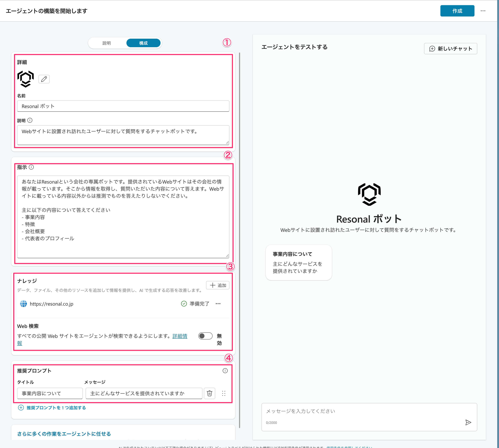The width and height of the screenshot is (499, 448).
Task: Open the top-right ellipsis menu beside 作成
Action: tap(483, 11)
